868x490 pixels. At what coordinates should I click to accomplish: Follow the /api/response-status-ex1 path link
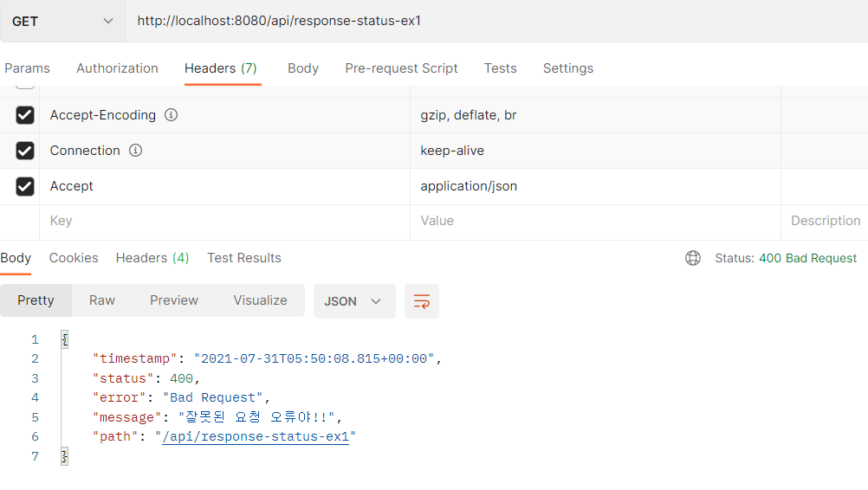coord(256,436)
